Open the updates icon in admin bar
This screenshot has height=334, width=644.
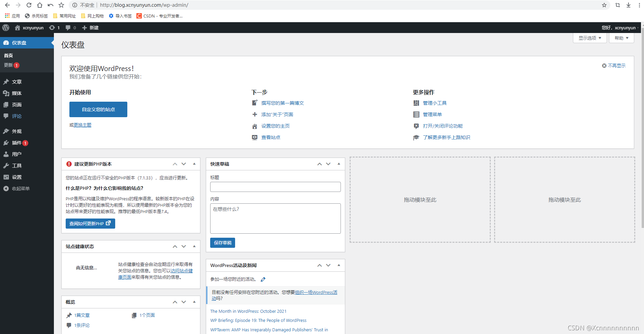[52, 28]
